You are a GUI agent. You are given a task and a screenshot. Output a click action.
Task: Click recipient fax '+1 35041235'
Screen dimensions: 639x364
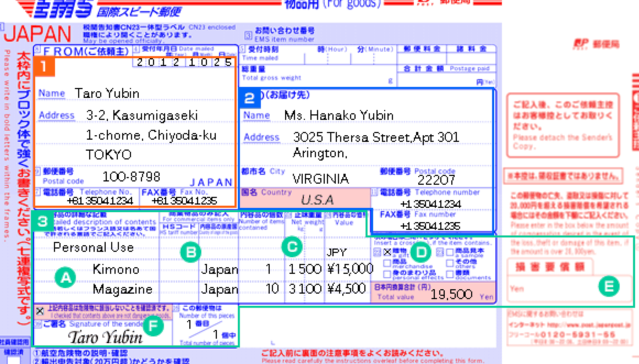point(430,226)
